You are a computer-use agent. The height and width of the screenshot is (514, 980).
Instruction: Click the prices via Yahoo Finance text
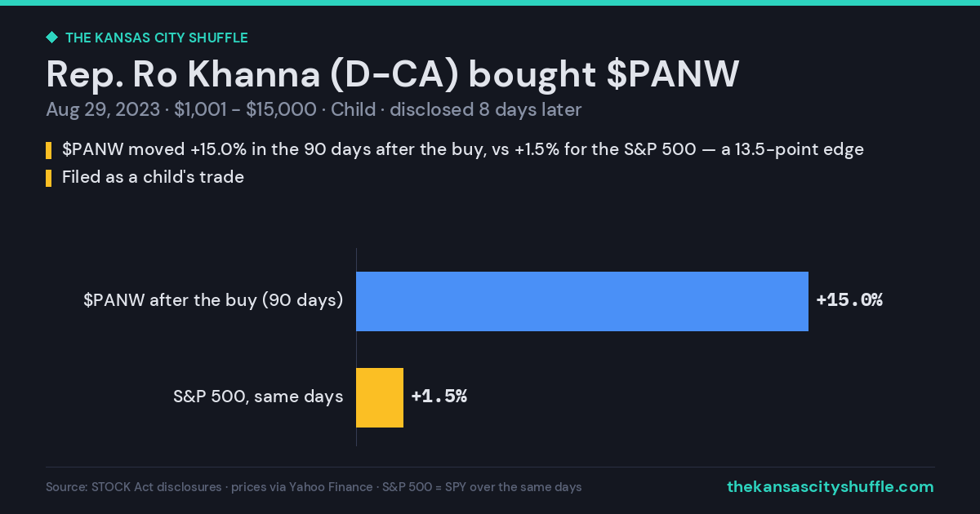302,487
